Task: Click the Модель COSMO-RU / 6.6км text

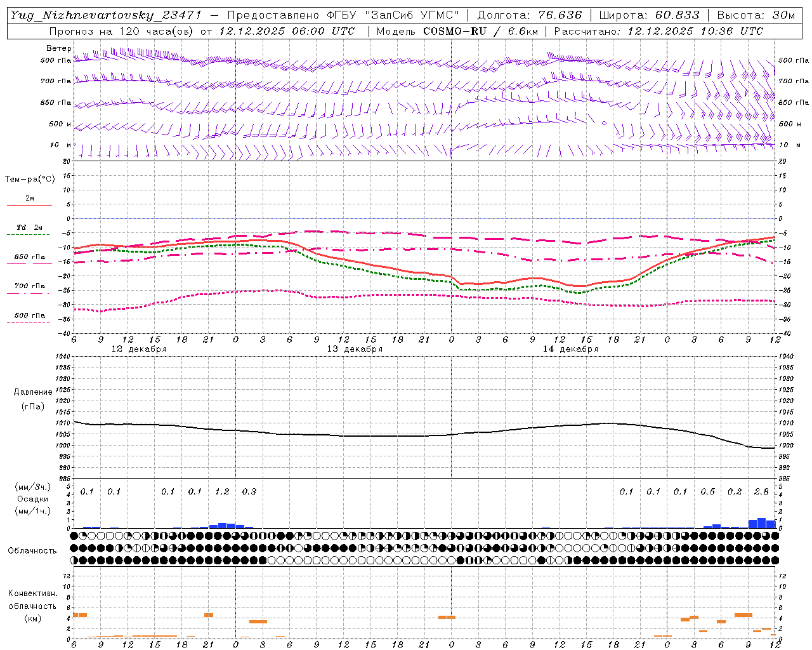Action: point(457,31)
